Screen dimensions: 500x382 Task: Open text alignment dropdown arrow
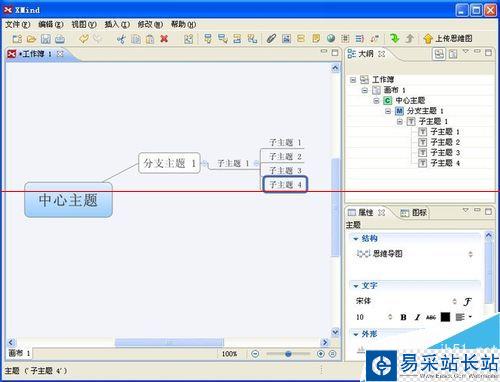[470, 317]
